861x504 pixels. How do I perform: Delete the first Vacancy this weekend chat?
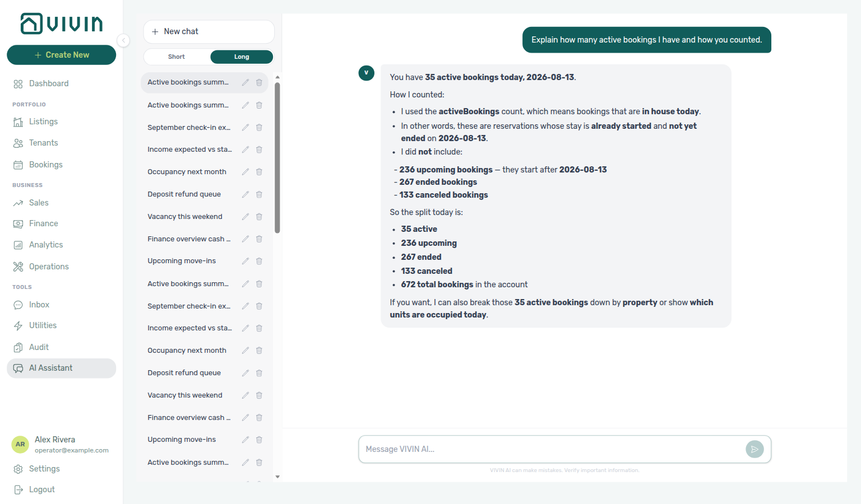coord(259,217)
